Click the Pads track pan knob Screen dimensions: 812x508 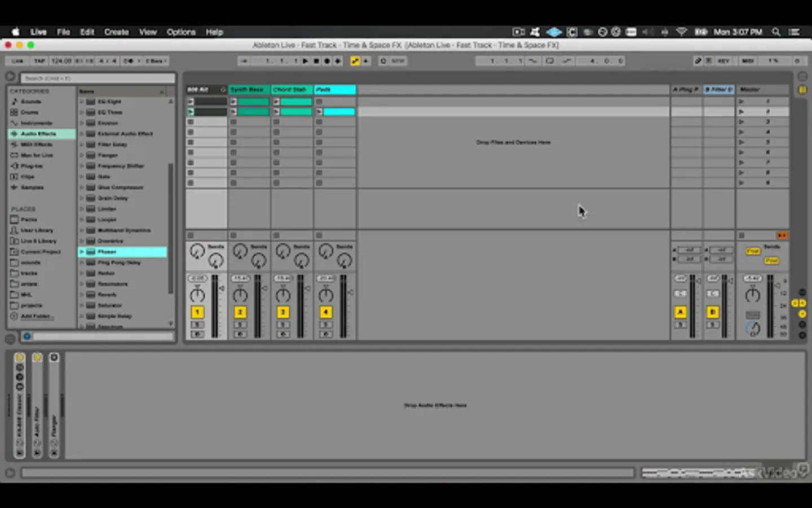click(326, 295)
